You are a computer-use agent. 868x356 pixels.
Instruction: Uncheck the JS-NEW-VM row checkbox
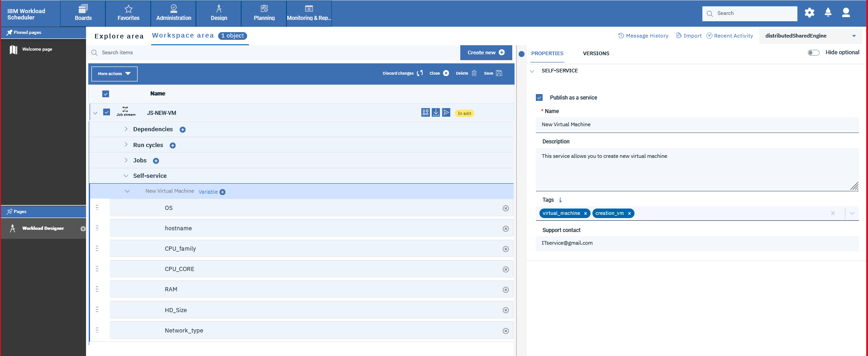click(x=107, y=112)
